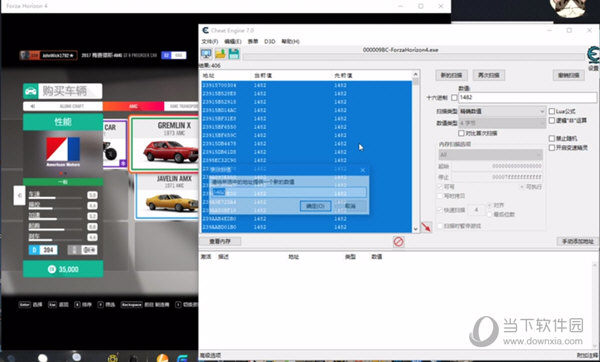600x362 pixels.
Task: Open the Cheat Engine settings logo
Action: pyautogui.click(x=593, y=54)
